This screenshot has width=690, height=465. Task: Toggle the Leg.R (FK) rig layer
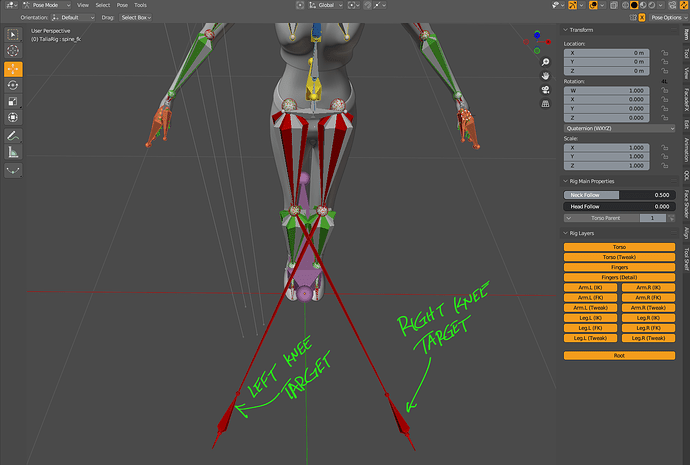tap(648, 328)
